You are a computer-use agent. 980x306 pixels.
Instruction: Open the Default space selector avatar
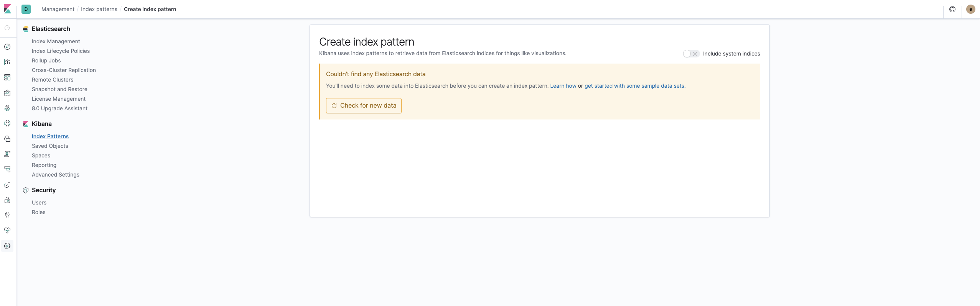(x=26, y=9)
